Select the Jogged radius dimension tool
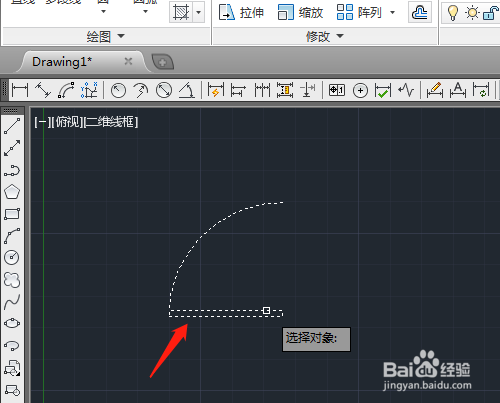 (x=141, y=90)
